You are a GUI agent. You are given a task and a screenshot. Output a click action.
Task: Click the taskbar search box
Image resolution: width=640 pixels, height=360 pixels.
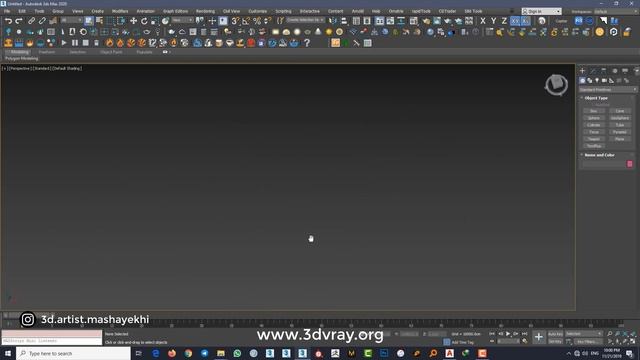[x=73, y=353]
